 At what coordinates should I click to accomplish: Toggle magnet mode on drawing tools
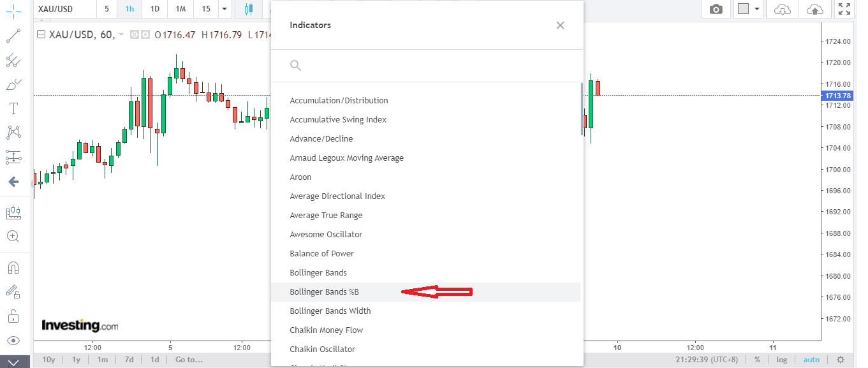(13, 267)
